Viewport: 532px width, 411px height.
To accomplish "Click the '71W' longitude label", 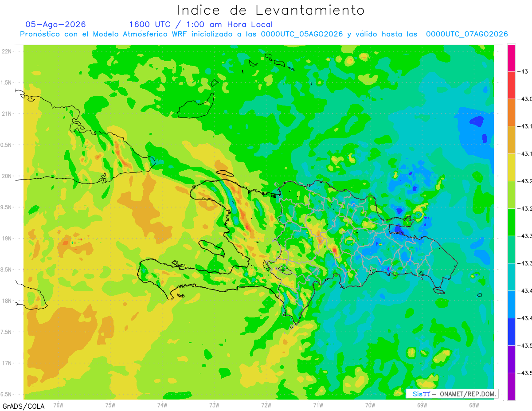I will tap(318, 405).
